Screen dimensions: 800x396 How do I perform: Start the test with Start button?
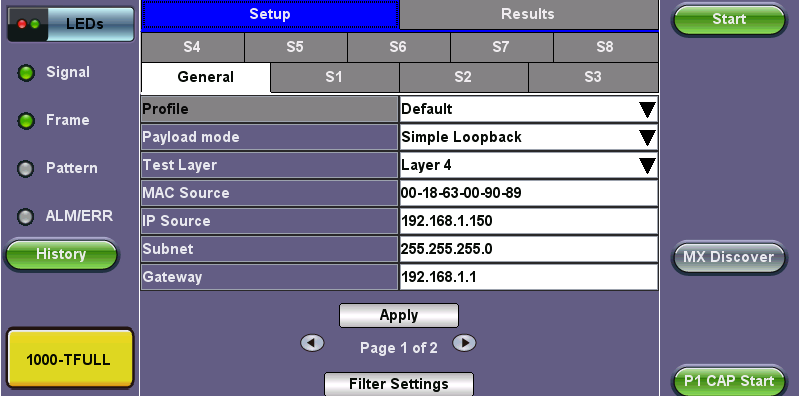729,20
